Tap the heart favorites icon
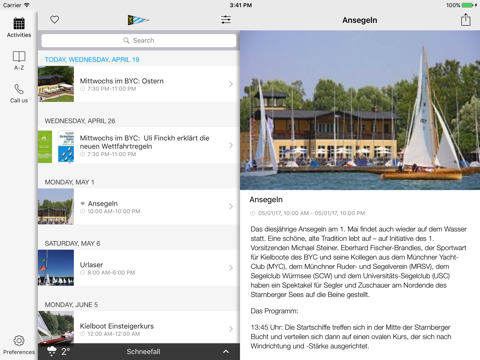Viewport: 480px width, 360px height. [54, 20]
